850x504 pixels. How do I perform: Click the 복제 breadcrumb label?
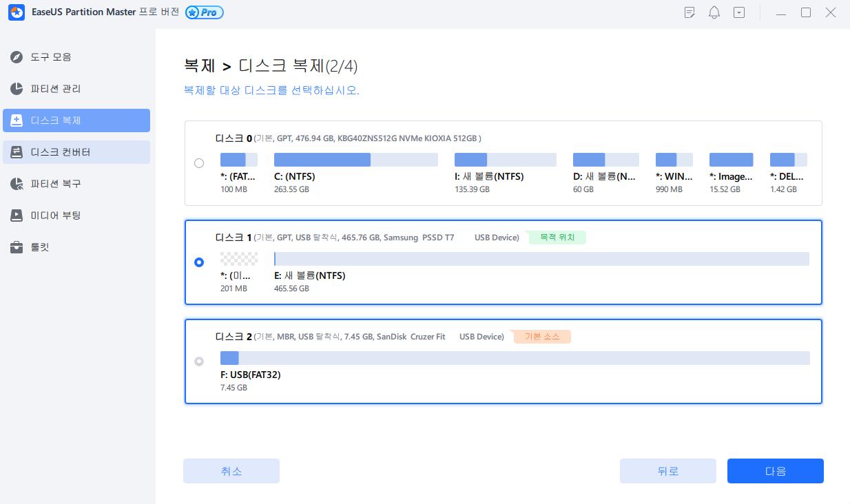[198, 65]
